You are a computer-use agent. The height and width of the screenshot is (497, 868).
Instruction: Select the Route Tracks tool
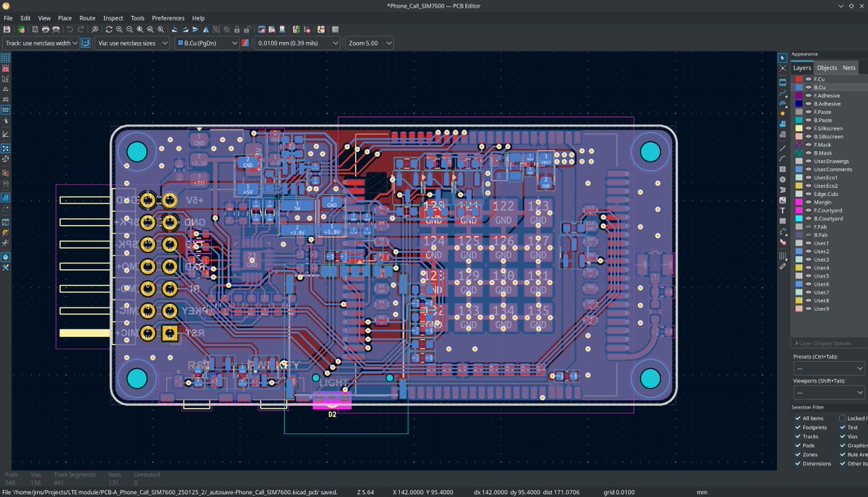[x=783, y=92]
